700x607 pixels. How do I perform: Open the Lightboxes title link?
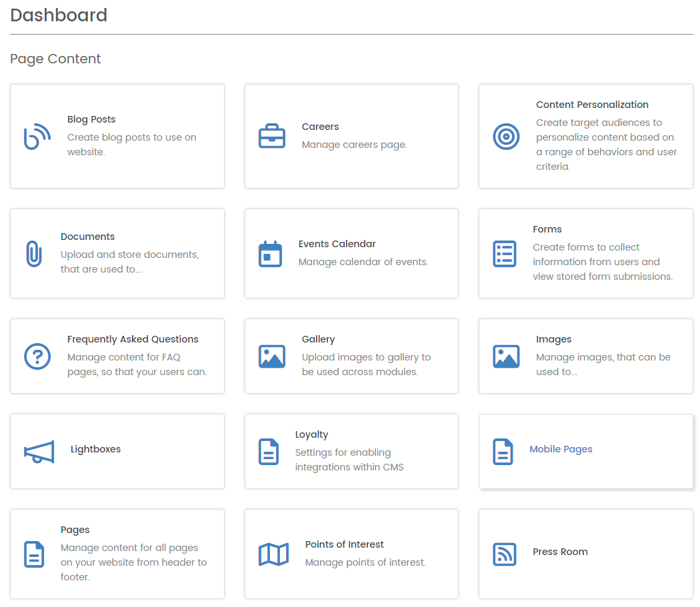coord(95,449)
